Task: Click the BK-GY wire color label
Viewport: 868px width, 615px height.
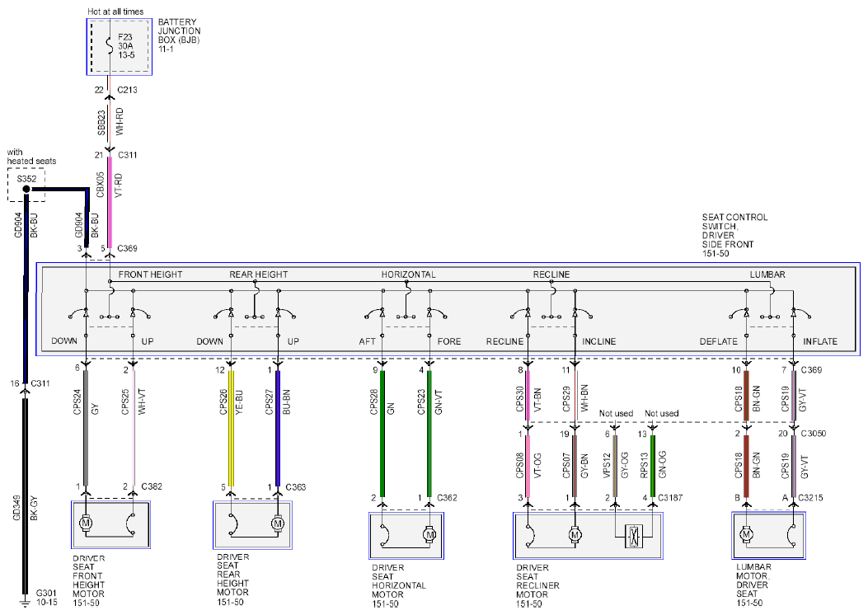Action: 35,507
